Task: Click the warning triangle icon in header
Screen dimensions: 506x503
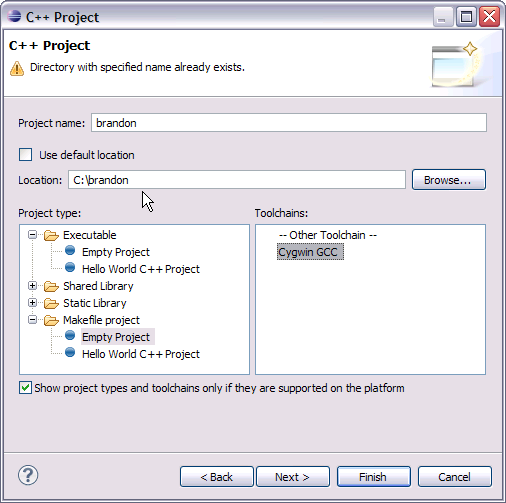Action: click(x=17, y=68)
